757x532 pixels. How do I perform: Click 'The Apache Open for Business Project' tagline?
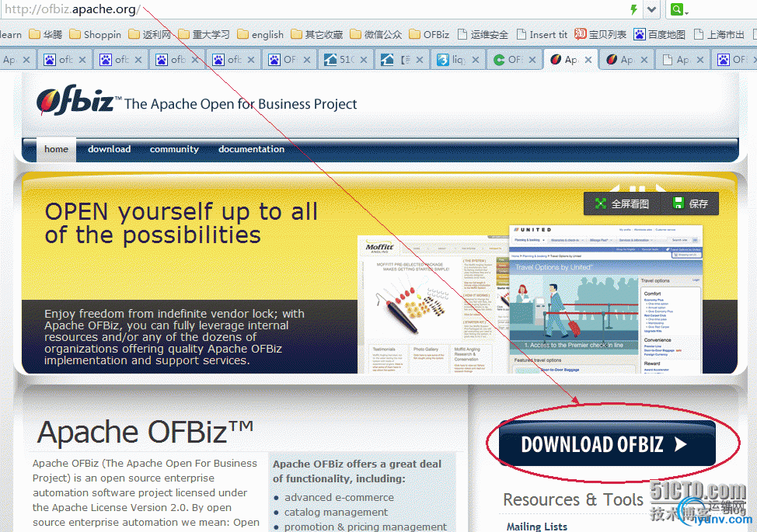click(x=240, y=104)
